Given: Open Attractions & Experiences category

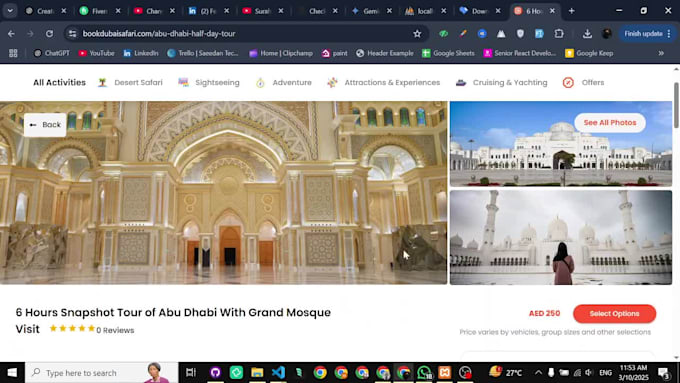Looking at the screenshot, I should click(384, 82).
